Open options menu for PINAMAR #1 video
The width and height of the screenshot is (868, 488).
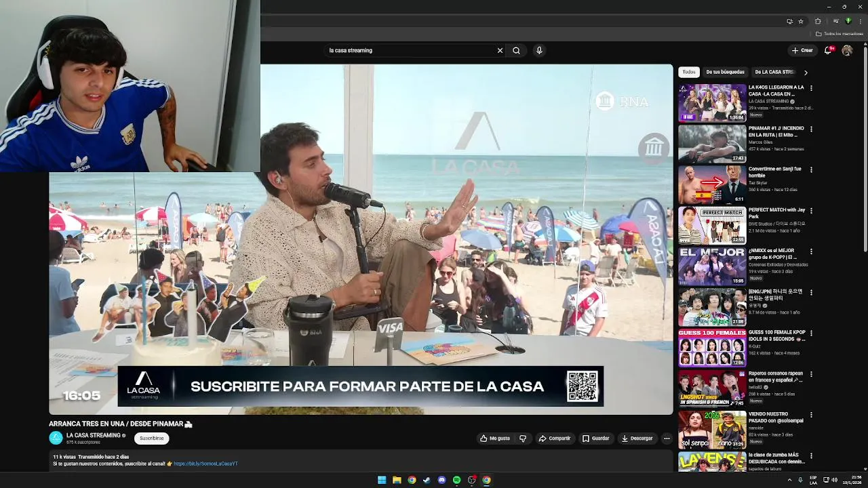click(811, 129)
